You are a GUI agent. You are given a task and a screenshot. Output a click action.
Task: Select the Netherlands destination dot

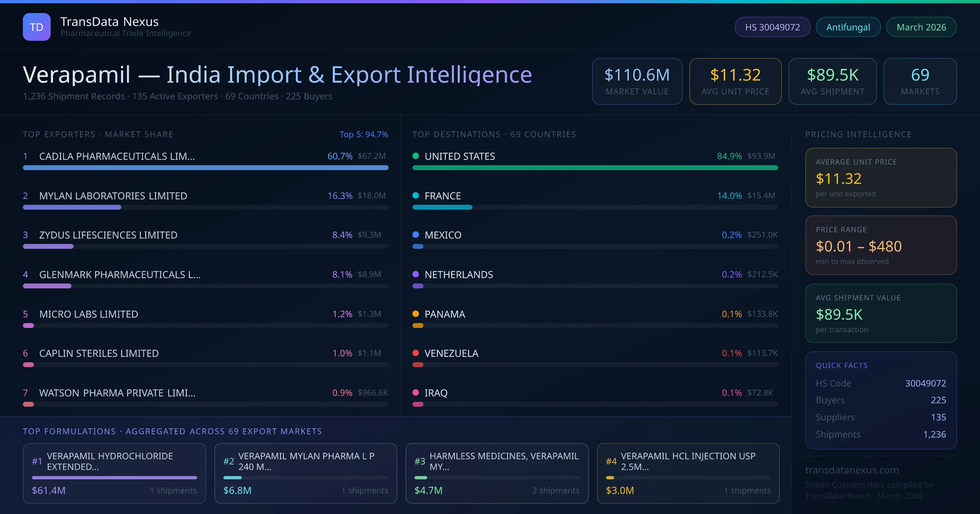coord(416,274)
